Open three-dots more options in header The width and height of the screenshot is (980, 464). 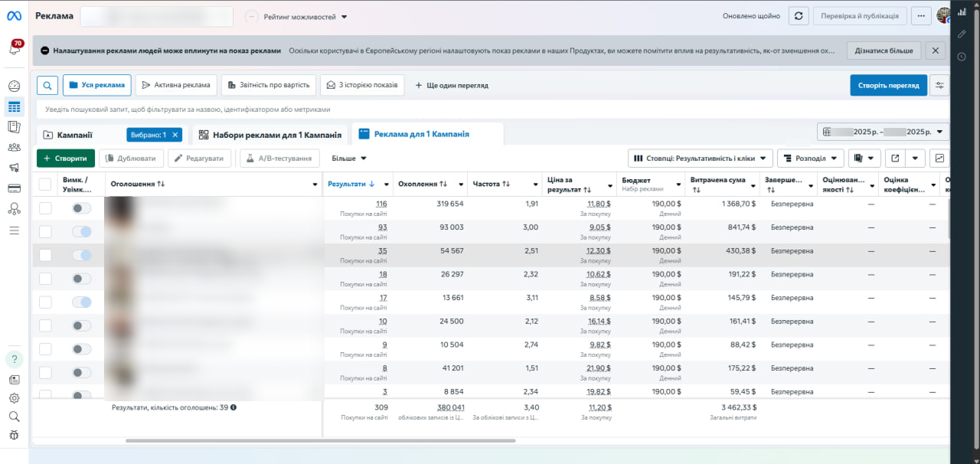921,16
